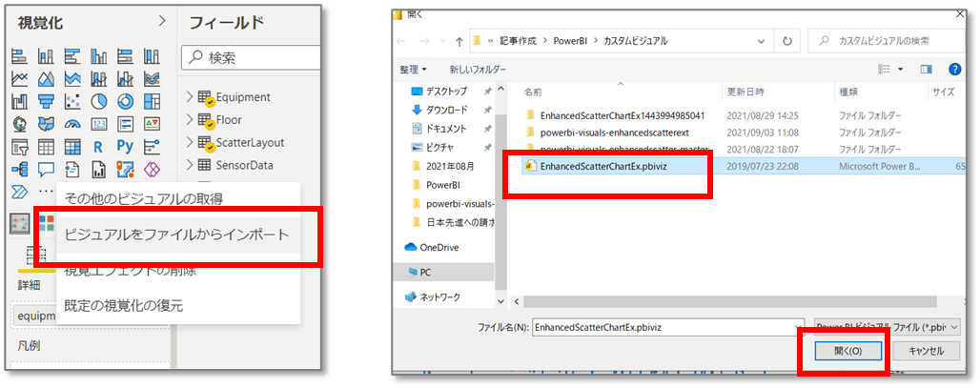Click the フィールド search box
Viewport: 980px width, 388px height.
tap(252, 57)
